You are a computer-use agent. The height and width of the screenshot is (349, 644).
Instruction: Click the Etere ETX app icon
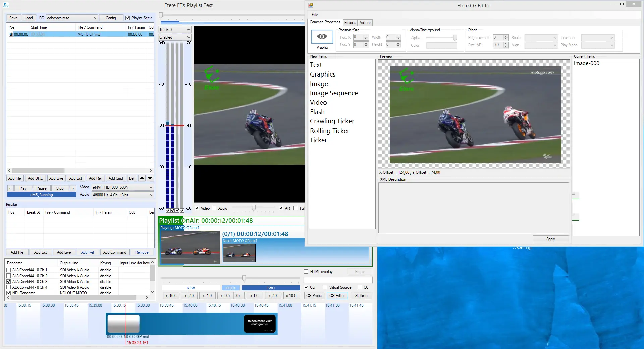[x=6, y=5]
